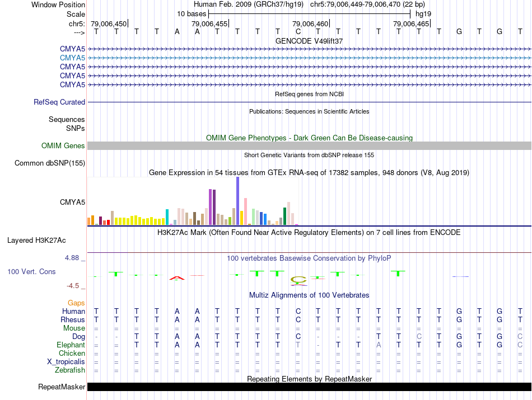Click the red A peak in PhyloP conservation
Viewport: 532px width, 400px height.
(177, 277)
